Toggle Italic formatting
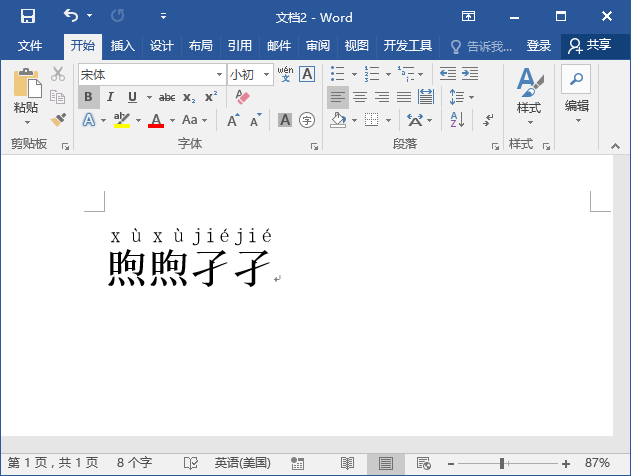Screen dimensions: 631x476 [110, 97]
